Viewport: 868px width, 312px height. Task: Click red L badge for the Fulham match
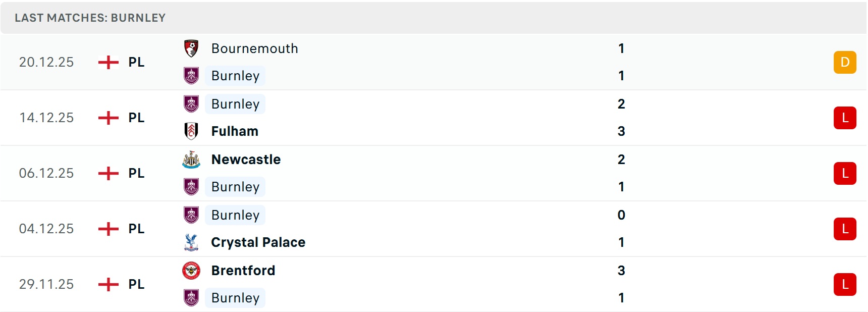click(845, 118)
